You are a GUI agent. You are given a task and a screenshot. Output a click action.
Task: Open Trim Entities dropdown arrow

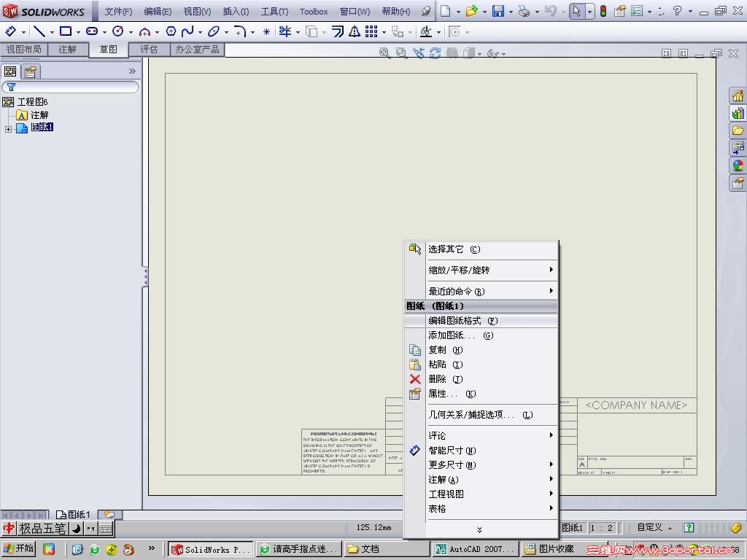click(x=298, y=32)
